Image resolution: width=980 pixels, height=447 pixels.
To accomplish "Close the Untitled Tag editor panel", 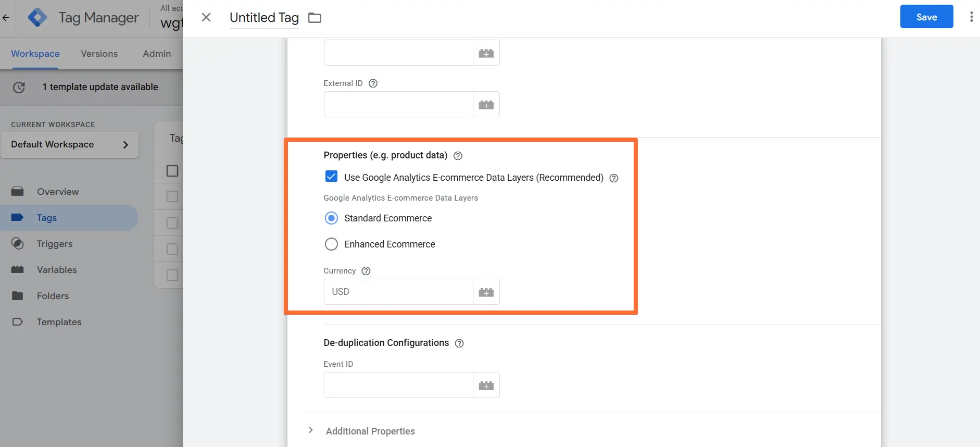I will click(x=206, y=17).
